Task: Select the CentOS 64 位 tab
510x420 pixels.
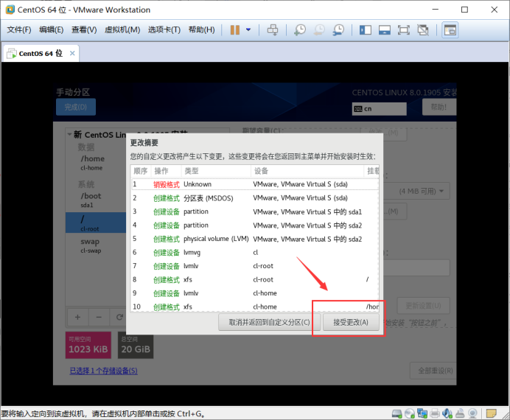Action: (41, 53)
